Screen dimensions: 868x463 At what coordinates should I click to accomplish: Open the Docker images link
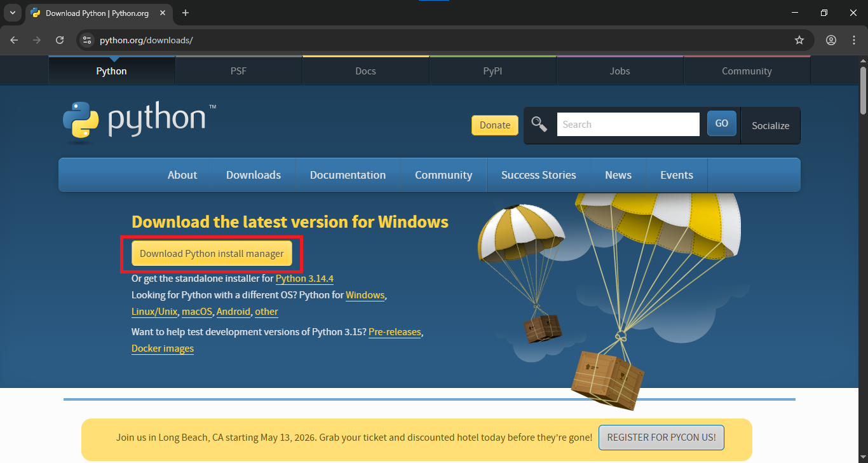(x=163, y=349)
